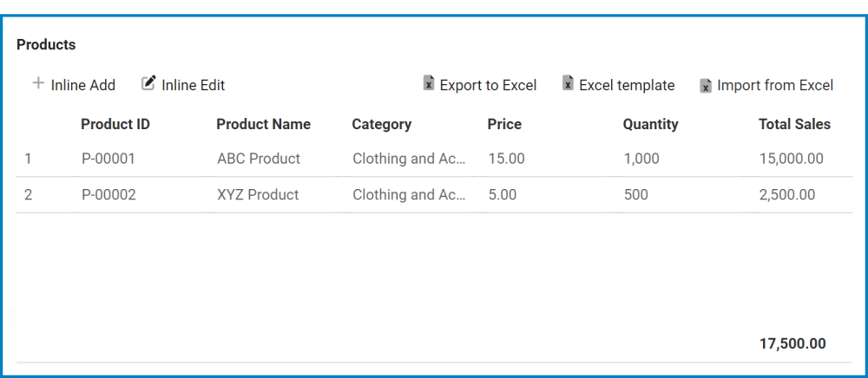Click the Price column header
The width and height of the screenshot is (868, 378).
(x=504, y=124)
